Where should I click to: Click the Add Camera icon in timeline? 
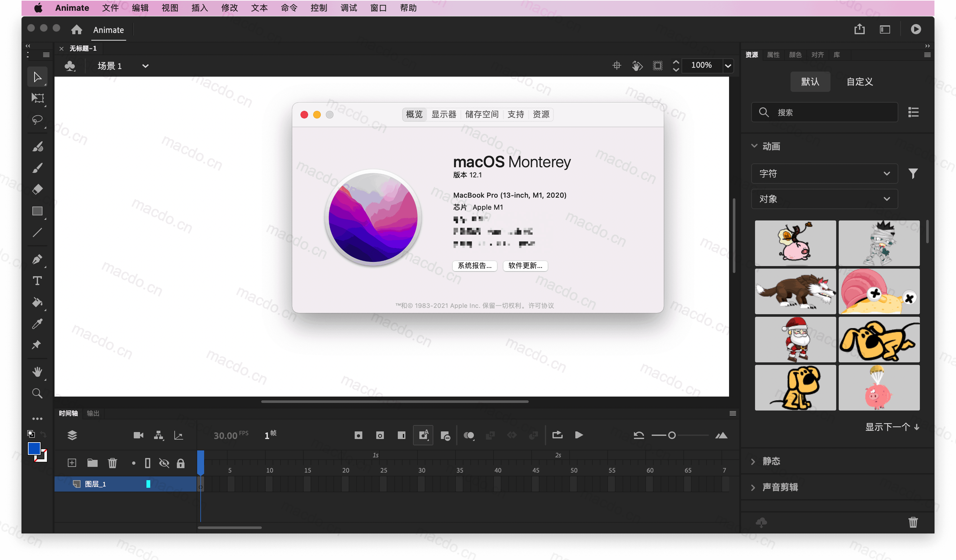point(139,435)
